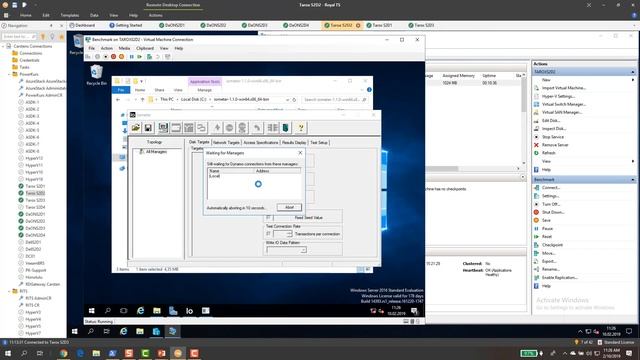Click VM Connection Save orange icon
Image resolution: width=640 pixels, height=360 pixels.
tap(122, 57)
